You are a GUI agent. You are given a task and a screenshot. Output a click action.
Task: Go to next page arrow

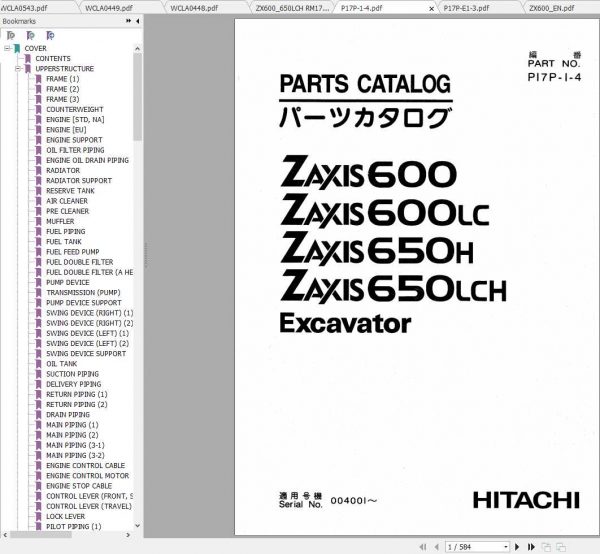[517, 547]
